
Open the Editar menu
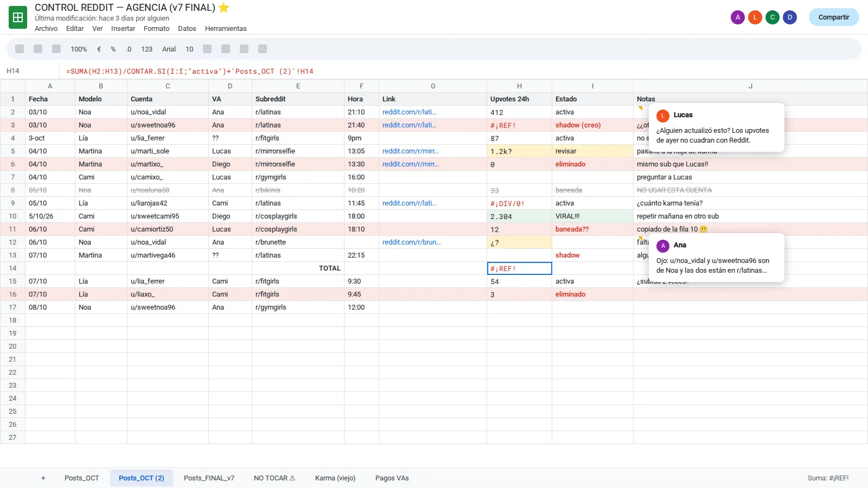[x=75, y=29]
